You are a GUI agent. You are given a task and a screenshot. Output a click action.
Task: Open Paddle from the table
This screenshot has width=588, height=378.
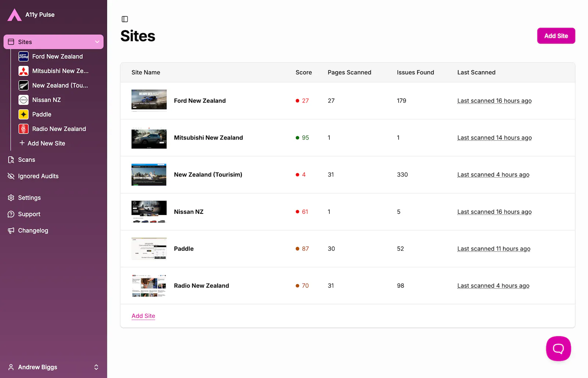(x=184, y=249)
